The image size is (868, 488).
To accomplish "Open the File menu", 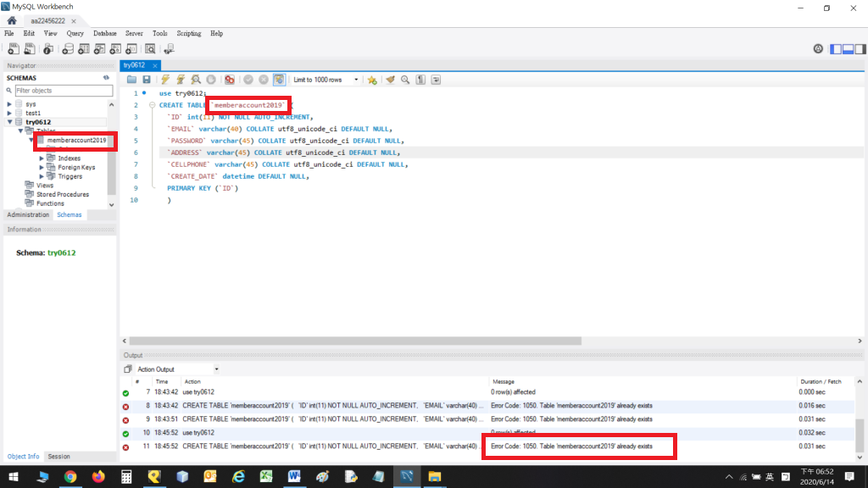I will (8, 33).
